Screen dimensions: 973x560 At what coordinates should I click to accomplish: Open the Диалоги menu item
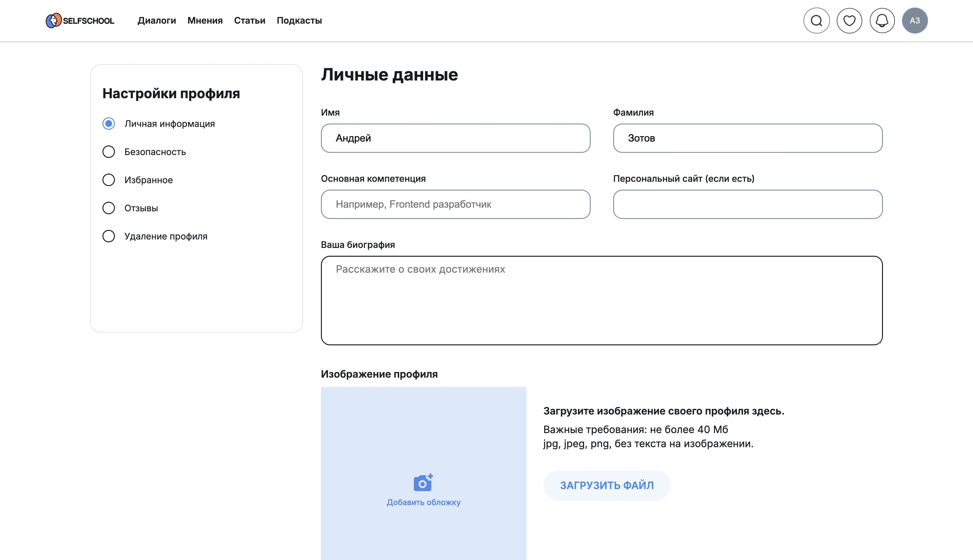[x=157, y=20]
